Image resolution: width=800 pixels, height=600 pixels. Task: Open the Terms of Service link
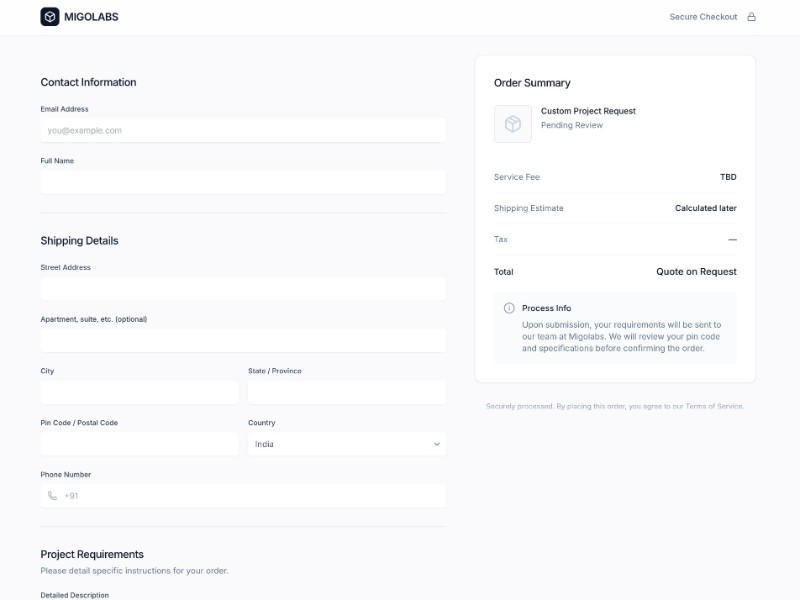pyautogui.click(x=714, y=406)
